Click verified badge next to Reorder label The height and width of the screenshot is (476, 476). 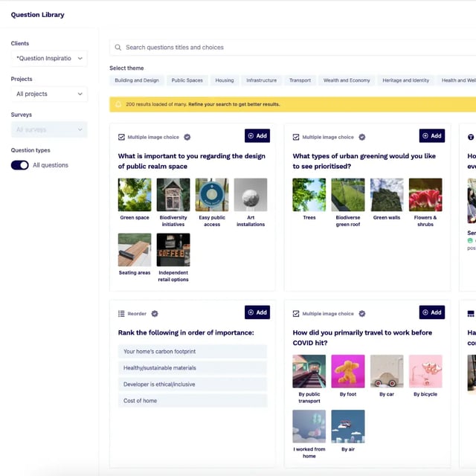click(155, 314)
